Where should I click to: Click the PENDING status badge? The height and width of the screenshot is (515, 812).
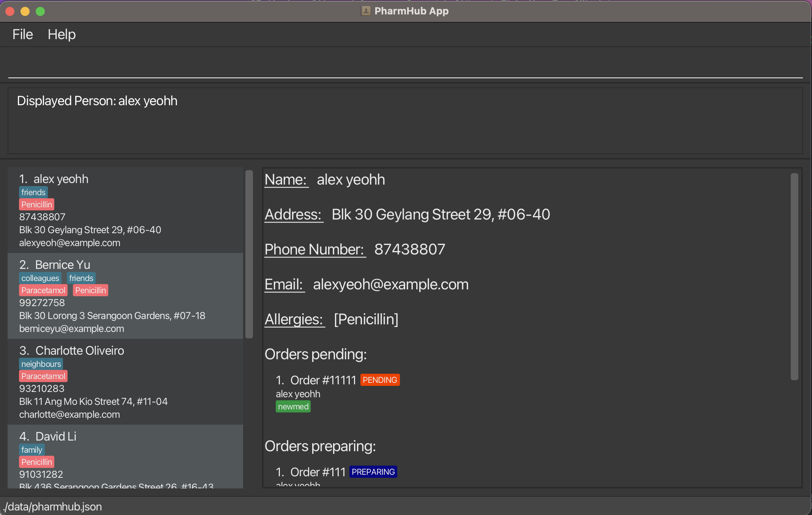(x=380, y=380)
